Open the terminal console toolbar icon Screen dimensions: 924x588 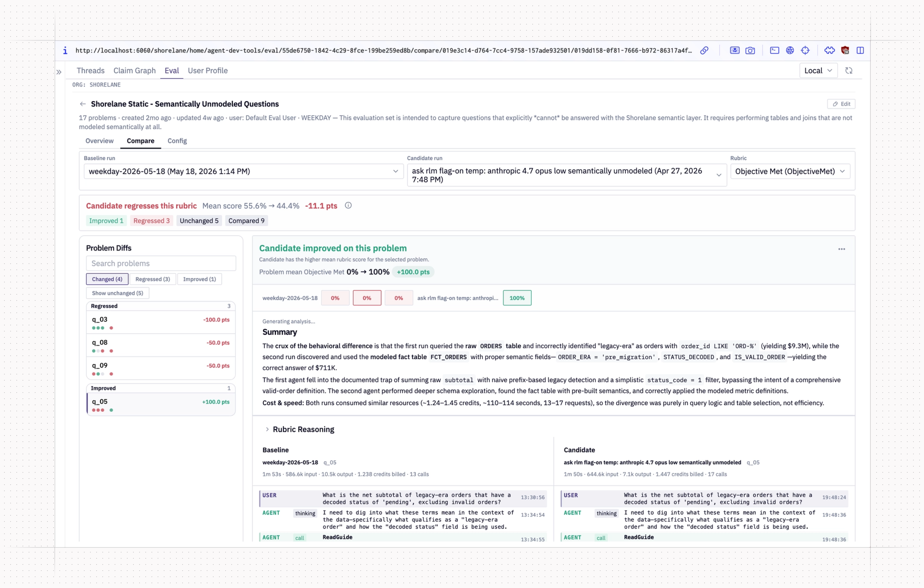coord(774,50)
